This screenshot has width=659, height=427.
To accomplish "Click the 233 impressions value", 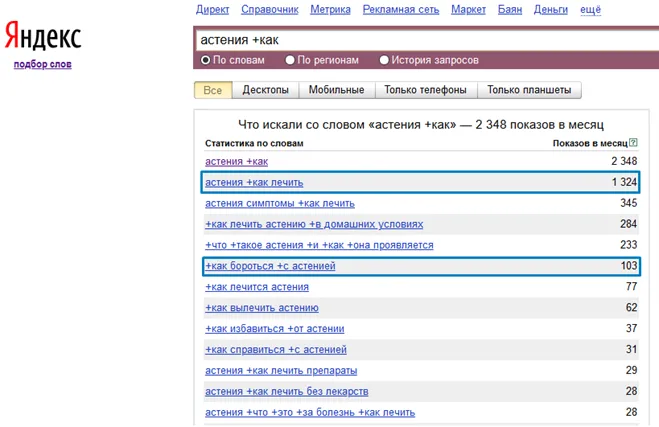I will (629, 245).
